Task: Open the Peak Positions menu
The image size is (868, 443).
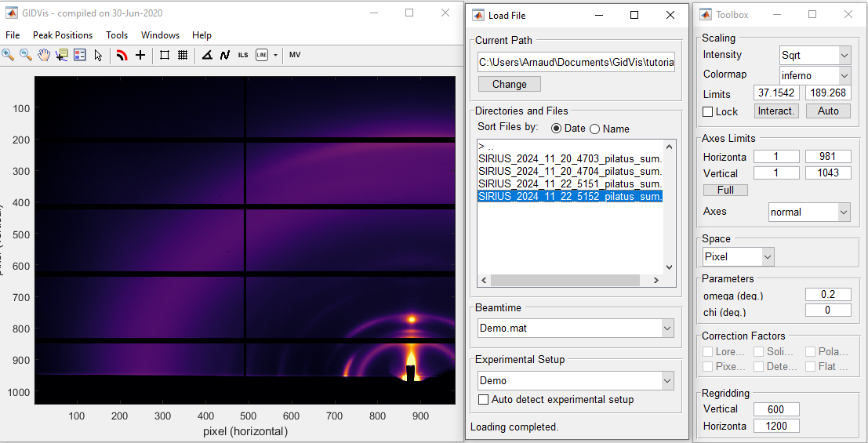Action: pyautogui.click(x=63, y=34)
